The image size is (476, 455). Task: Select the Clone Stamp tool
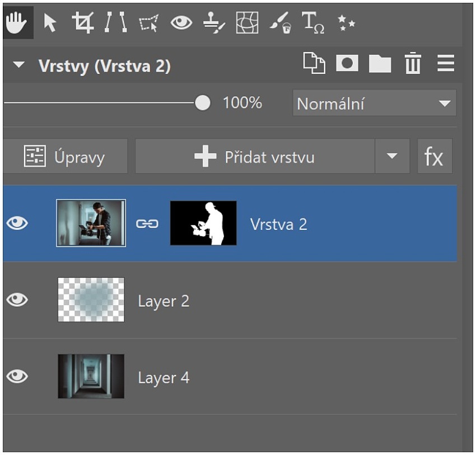click(x=214, y=23)
